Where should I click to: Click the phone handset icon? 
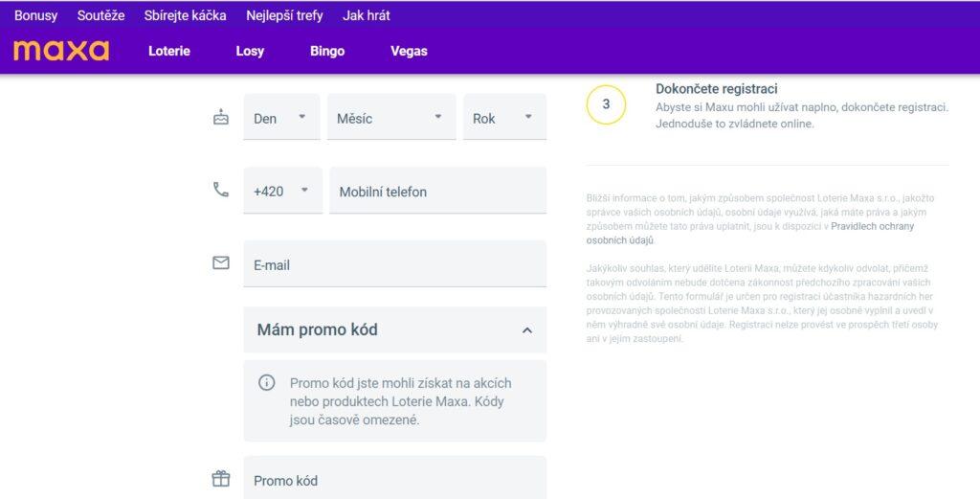(221, 190)
